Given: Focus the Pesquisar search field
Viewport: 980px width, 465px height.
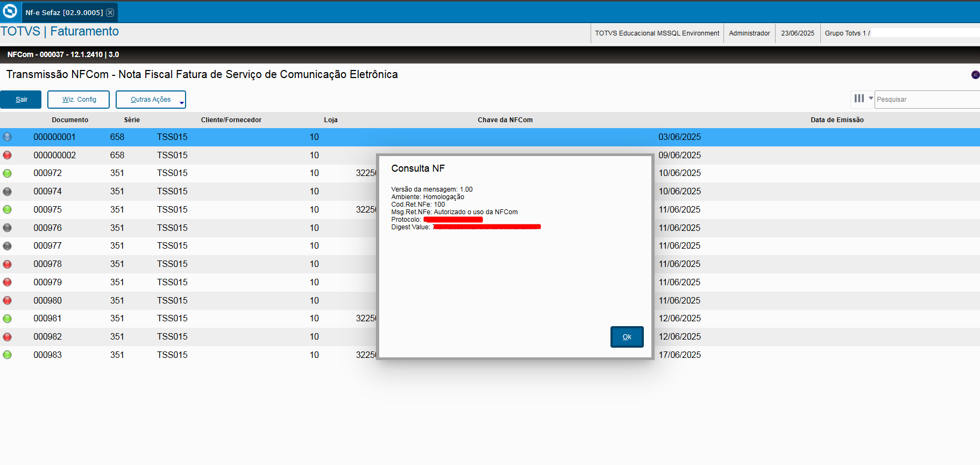Looking at the screenshot, I should pyautogui.click(x=927, y=100).
